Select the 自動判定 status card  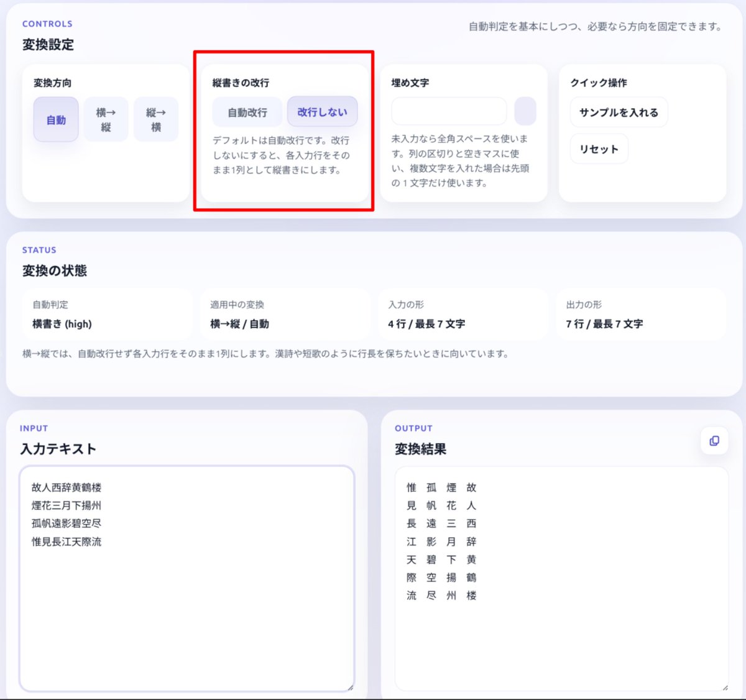pos(108,313)
